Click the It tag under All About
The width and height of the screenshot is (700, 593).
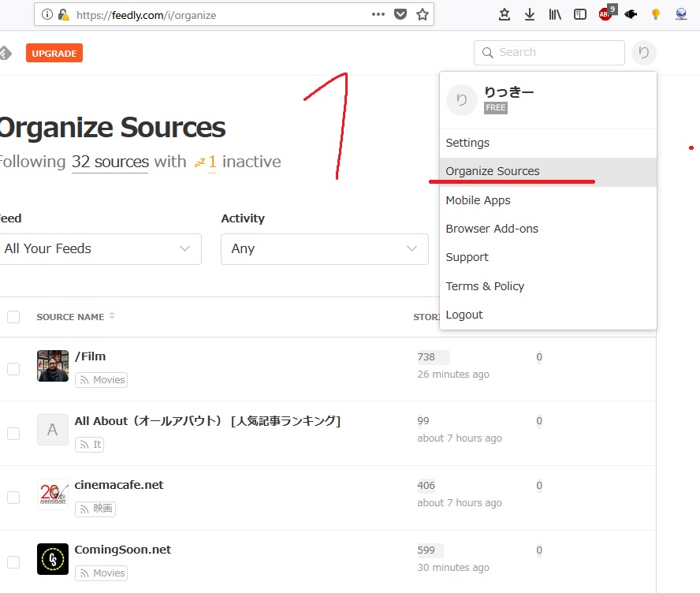[x=90, y=445]
